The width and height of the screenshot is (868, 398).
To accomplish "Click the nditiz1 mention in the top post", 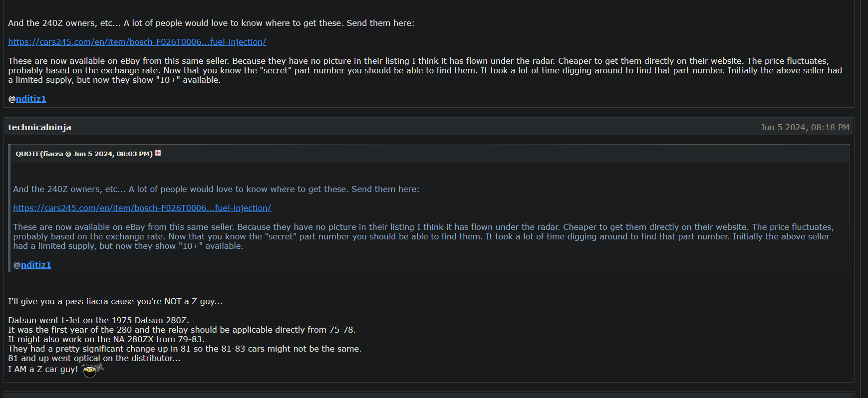I will tap(31, 99).
